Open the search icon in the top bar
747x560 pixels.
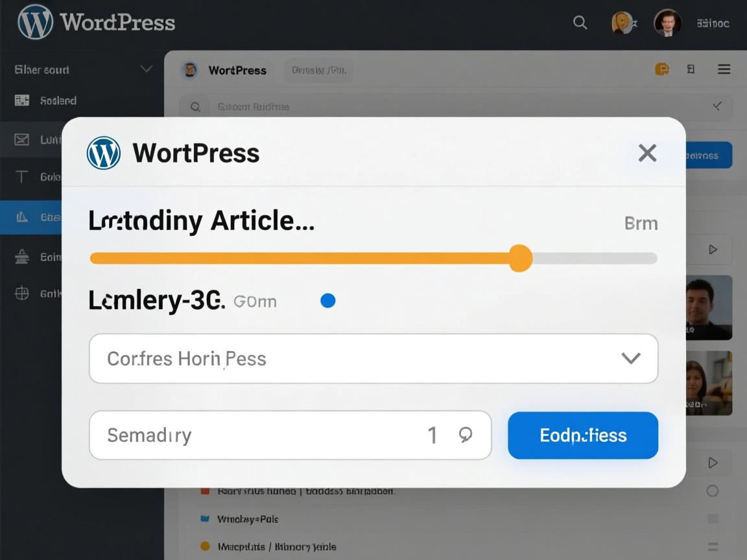(580, 23)
